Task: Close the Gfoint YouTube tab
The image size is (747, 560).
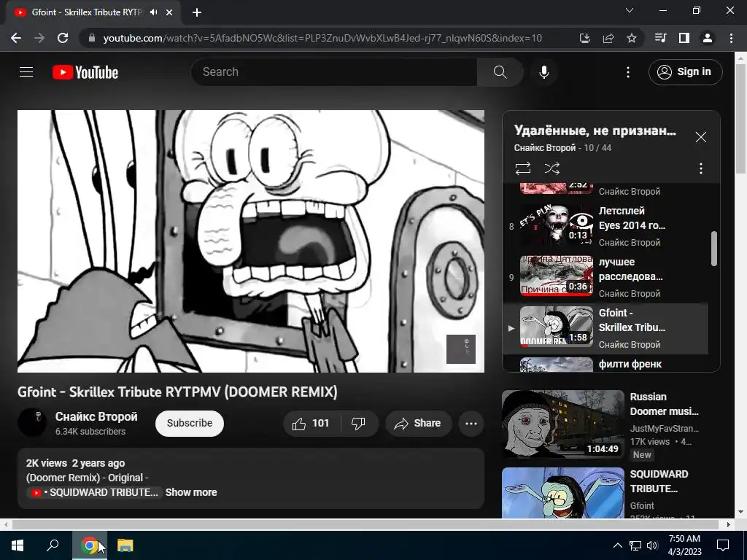Action: point(169,12)
